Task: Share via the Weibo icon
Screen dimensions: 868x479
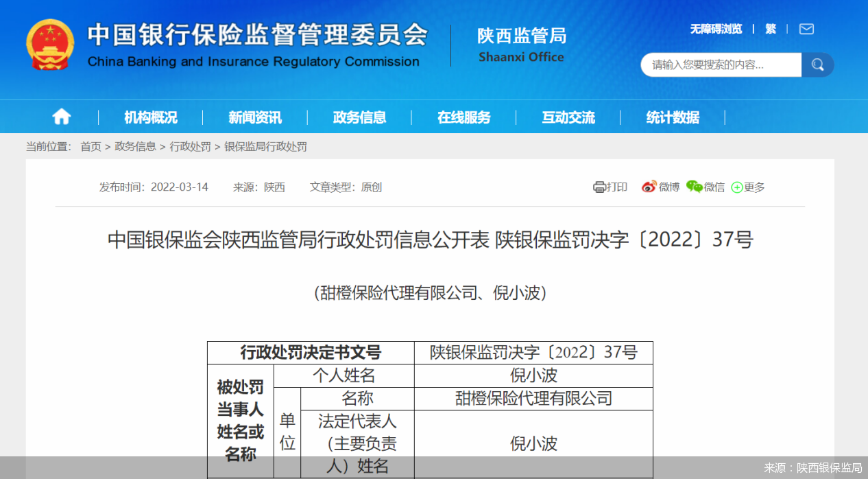Action: (x=649, y=187)
